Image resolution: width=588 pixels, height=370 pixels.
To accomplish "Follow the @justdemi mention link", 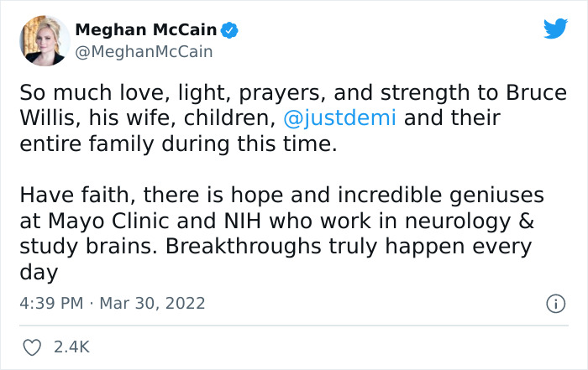I will 341,117.
